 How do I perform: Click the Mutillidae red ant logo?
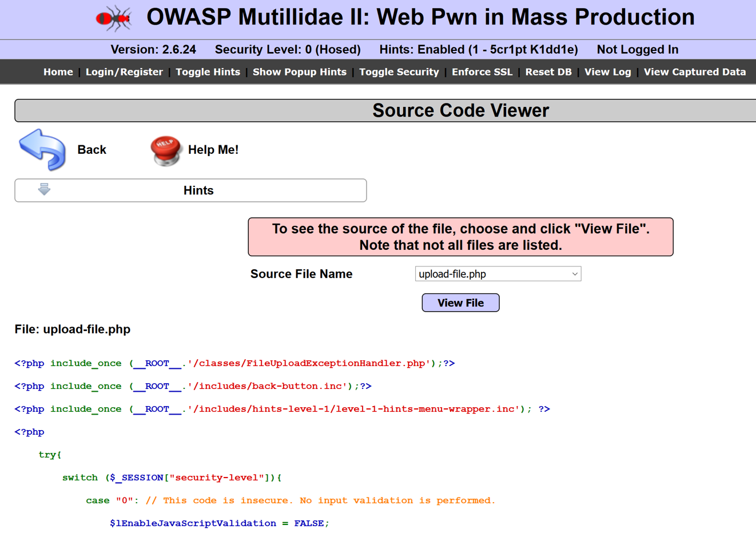114,18
